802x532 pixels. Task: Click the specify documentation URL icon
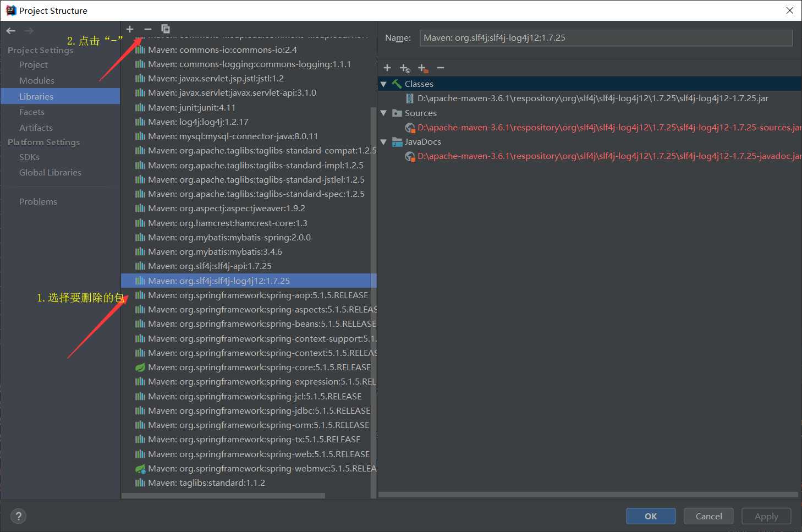405,68
